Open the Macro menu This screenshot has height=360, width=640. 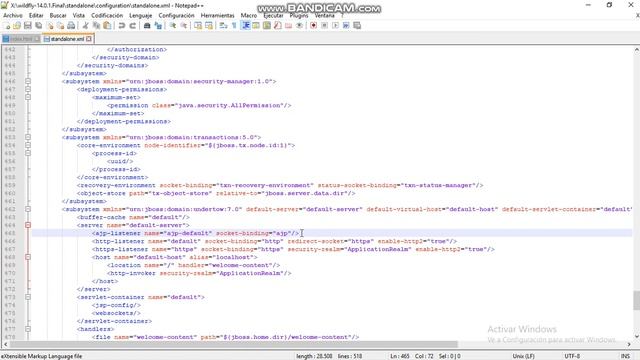(x=249, y=15)
